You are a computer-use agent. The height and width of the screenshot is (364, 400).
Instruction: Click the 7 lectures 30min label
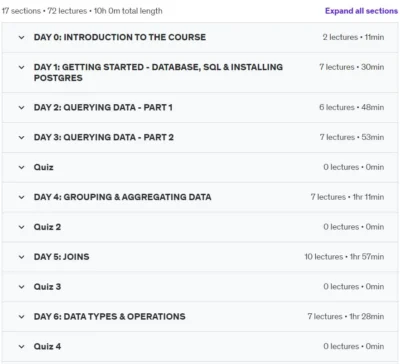[x=351, y=67]
